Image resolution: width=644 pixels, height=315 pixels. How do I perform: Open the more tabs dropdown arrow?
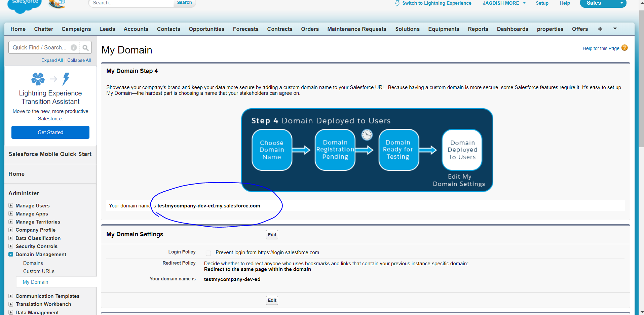pos(615,29)
